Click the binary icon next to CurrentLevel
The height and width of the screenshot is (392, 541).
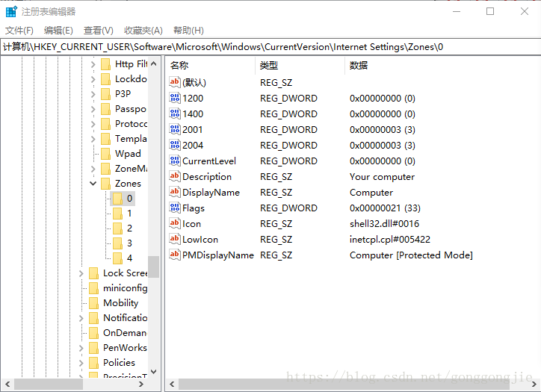point(175,161)
